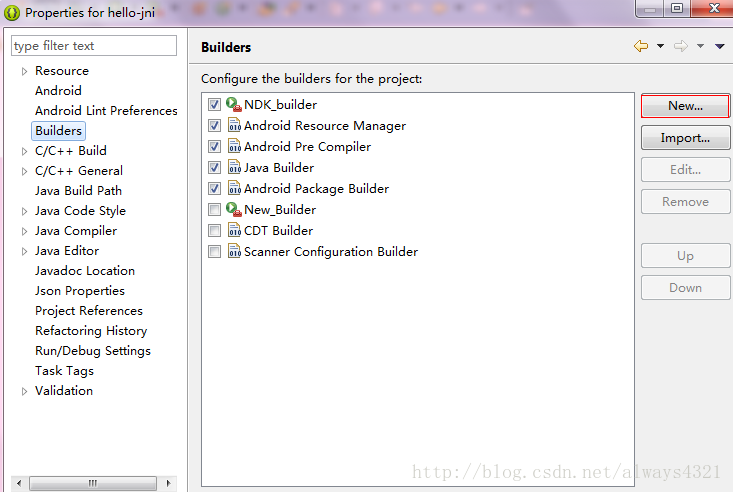Expand the Java Editor node

tap(24, 252)
